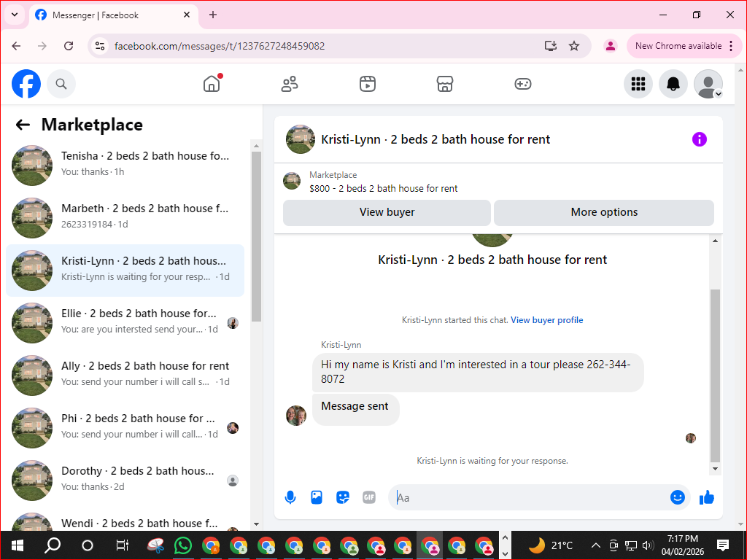Send a voice clip with microphone icon
This screenshot has height=560, width=747.
click(290, 497)
